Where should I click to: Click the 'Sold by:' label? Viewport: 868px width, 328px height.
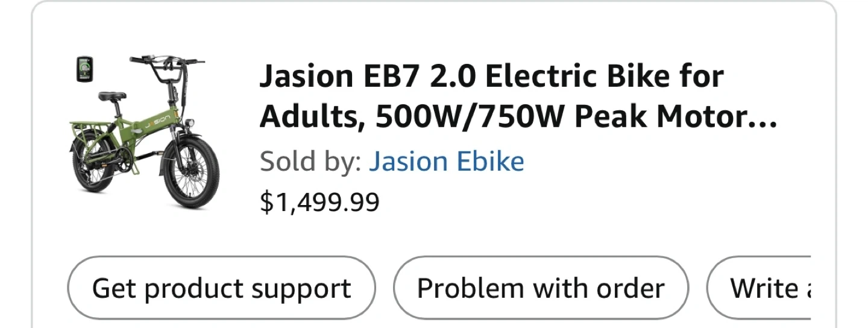(310, 162)
